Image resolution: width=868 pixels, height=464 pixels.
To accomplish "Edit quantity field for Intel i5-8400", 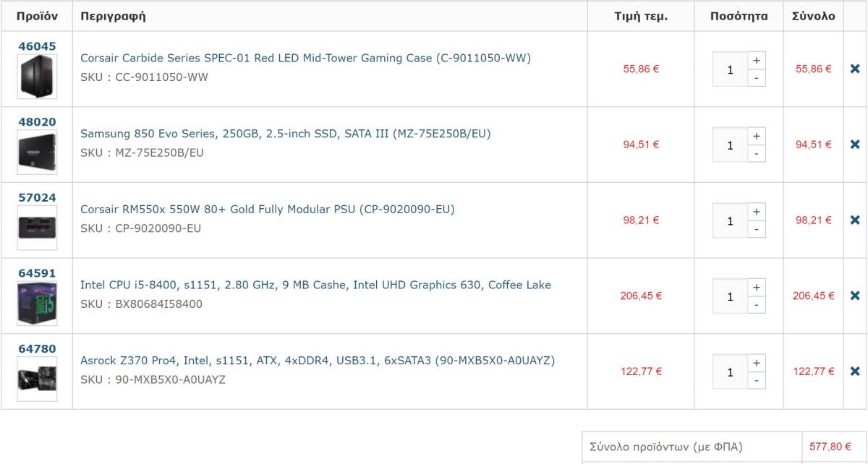I will click(731, 296).
